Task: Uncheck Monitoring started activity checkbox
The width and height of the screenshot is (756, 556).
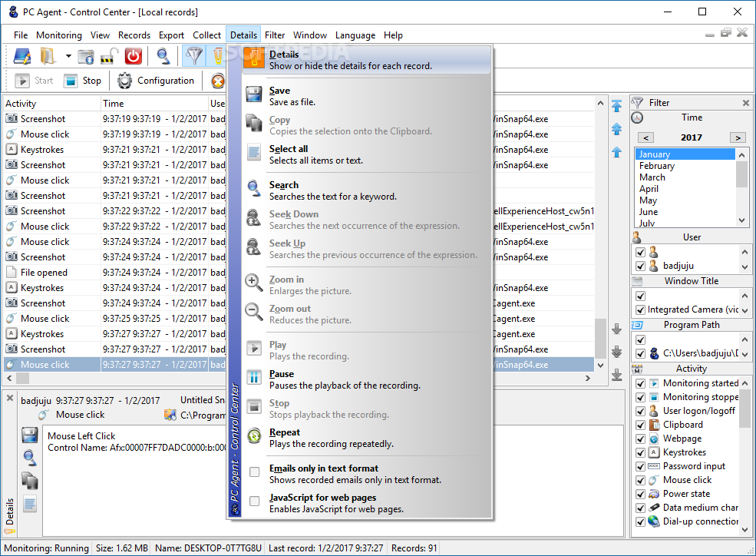Action: click(640, 383)
